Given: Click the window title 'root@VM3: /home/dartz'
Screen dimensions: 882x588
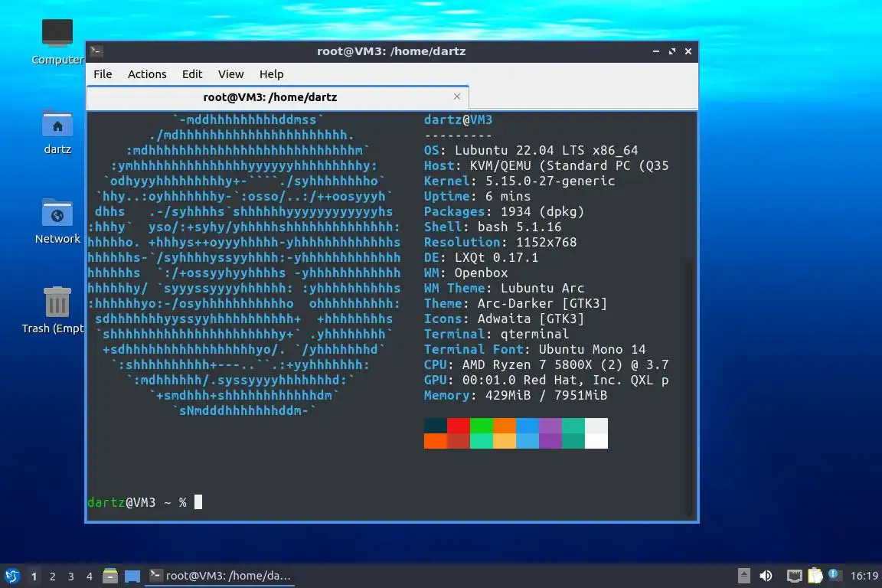Looking at the screenshot, I should coord(391,51).
